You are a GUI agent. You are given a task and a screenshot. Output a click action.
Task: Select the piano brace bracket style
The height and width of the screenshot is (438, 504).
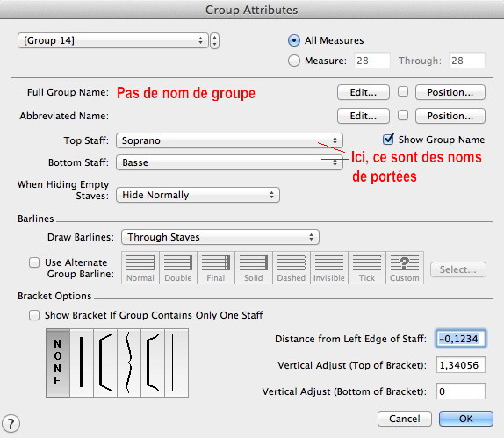point(129,363)
